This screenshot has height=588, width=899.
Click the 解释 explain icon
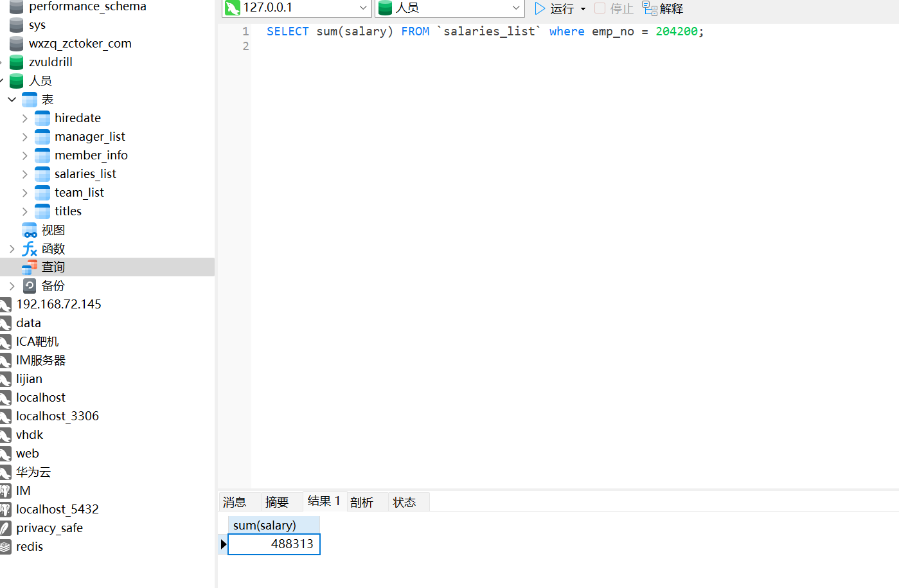(x=649, y=8)
